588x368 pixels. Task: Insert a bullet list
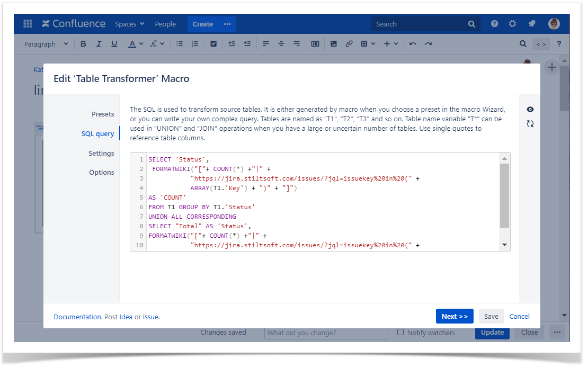180,44
